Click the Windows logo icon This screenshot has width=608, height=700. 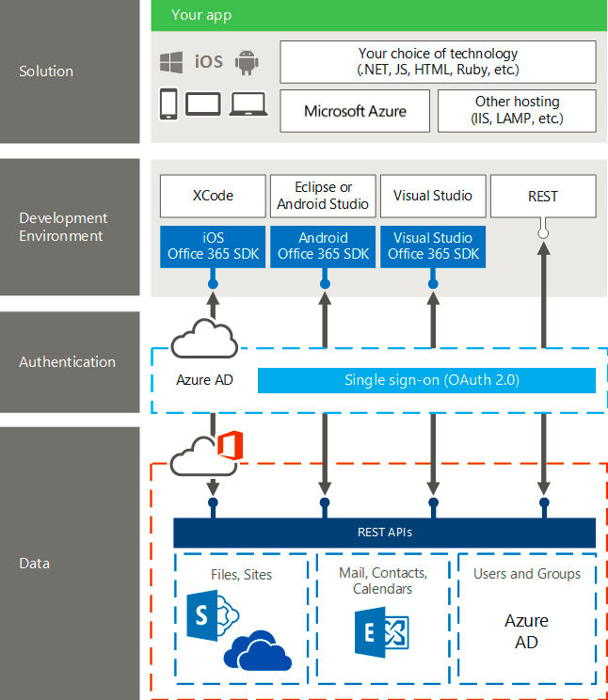171,62
